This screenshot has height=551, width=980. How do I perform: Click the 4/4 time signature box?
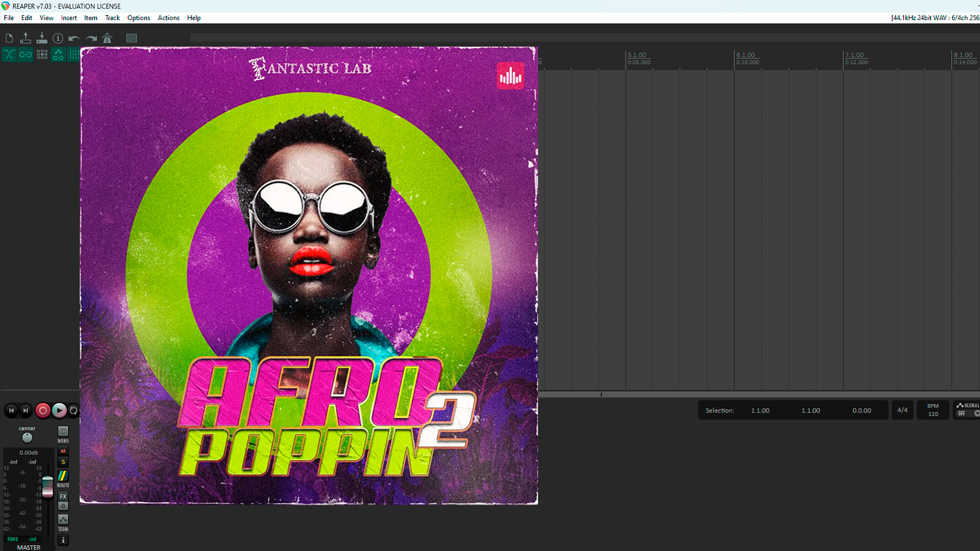902,410
